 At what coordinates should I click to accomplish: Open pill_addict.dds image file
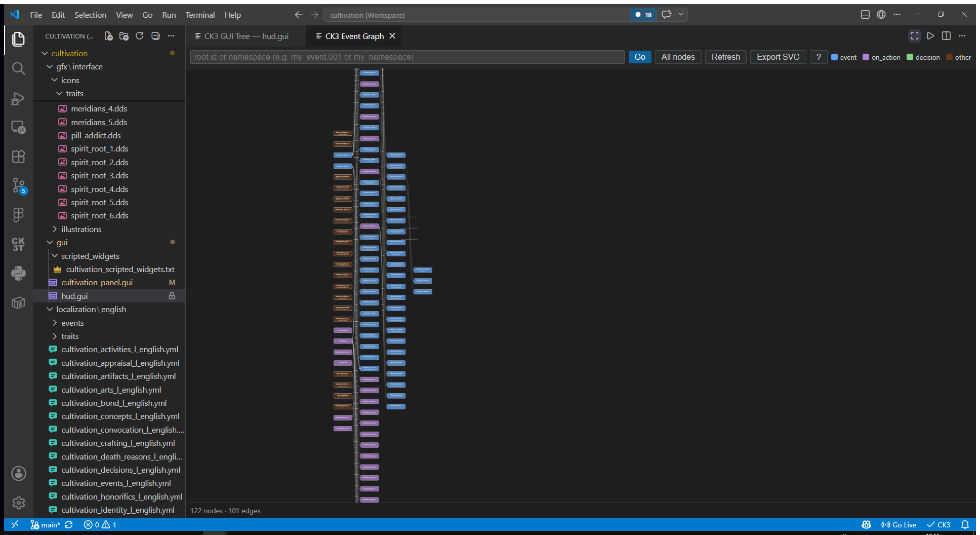(96, 135)
